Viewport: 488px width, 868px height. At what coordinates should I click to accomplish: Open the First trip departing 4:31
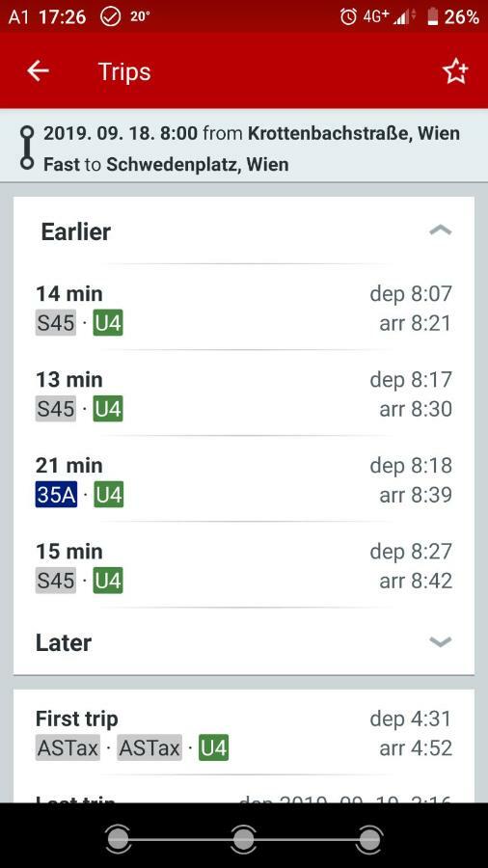[244, 733]
